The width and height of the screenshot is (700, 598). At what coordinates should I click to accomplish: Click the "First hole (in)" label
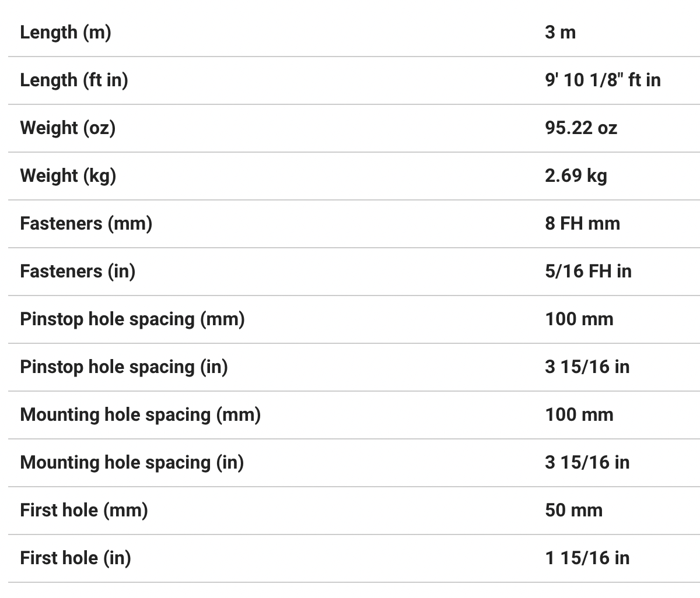point(75,558)
